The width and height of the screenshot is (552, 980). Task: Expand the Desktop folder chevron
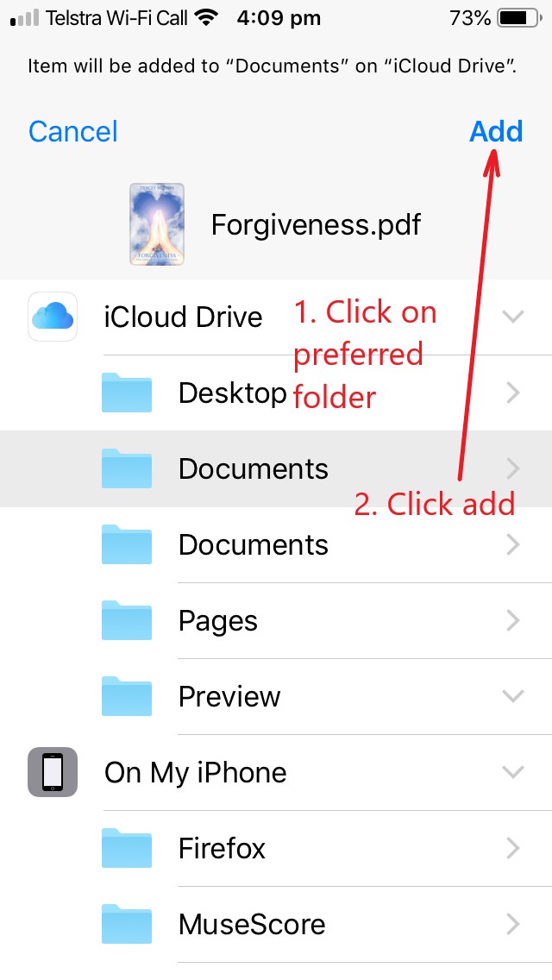coord(513,393)
